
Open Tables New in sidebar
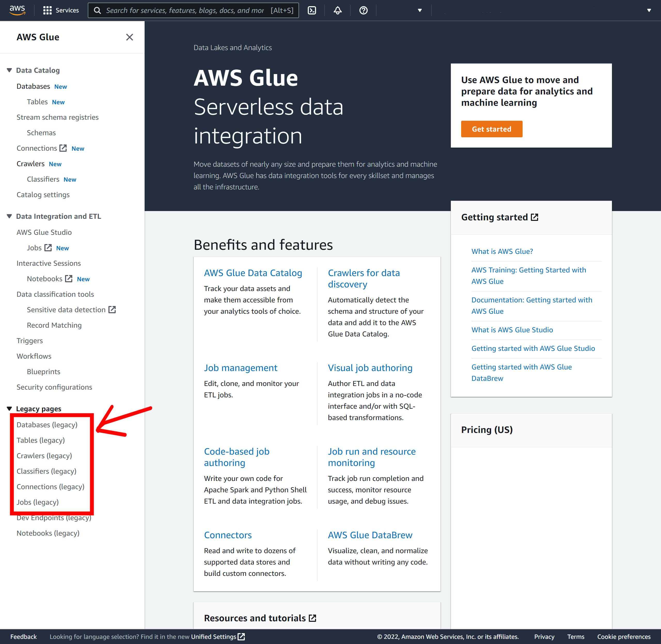[x=37, y=102]
